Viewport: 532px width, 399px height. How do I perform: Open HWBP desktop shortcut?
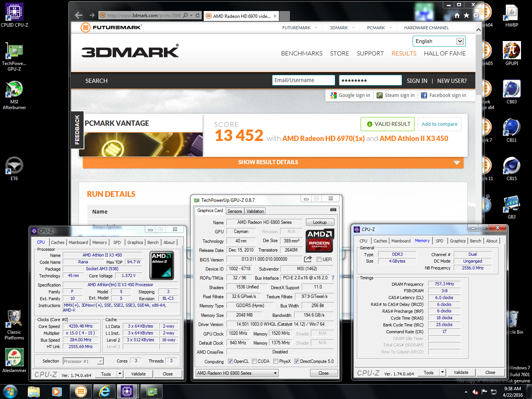coord(511,16)
